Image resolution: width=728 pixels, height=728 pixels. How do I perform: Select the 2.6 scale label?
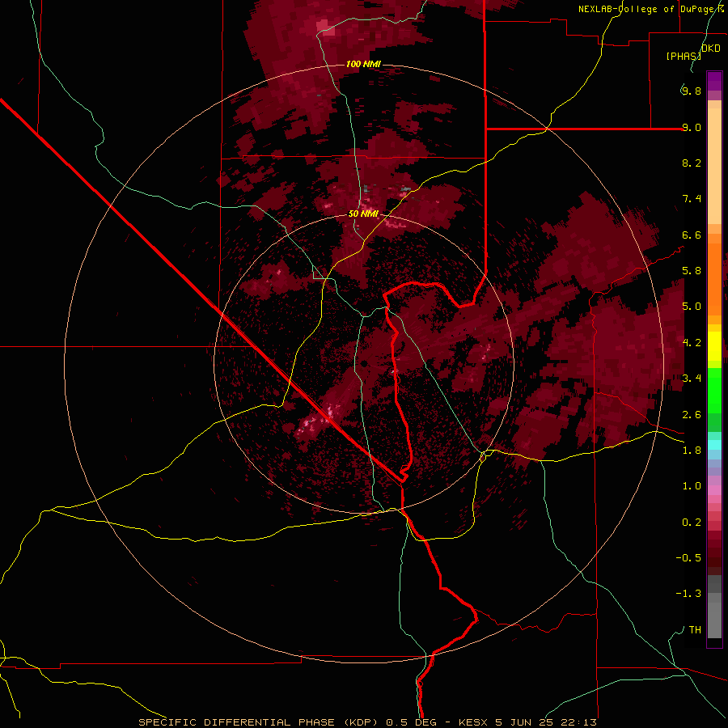pyautogui.click(x=692, y=415)
